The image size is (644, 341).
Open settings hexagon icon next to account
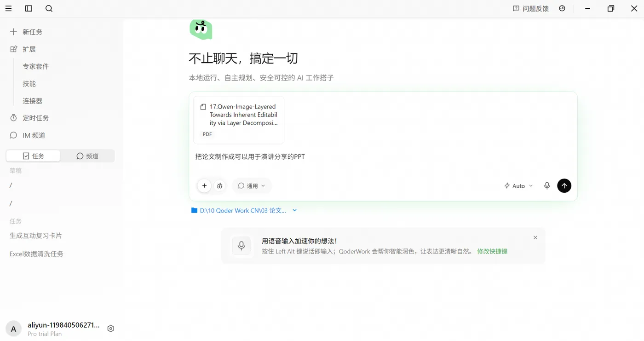(x=110, y=329)
